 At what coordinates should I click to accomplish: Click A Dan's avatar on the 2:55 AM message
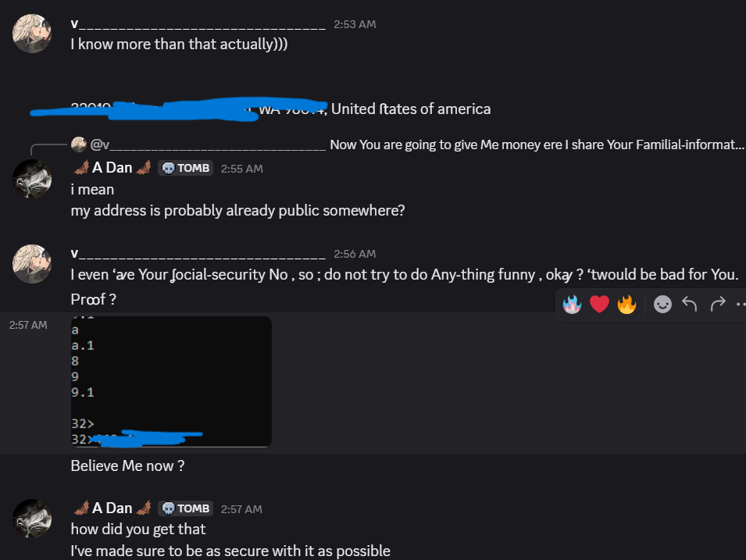pyautogui.click(x=33, y=180)
